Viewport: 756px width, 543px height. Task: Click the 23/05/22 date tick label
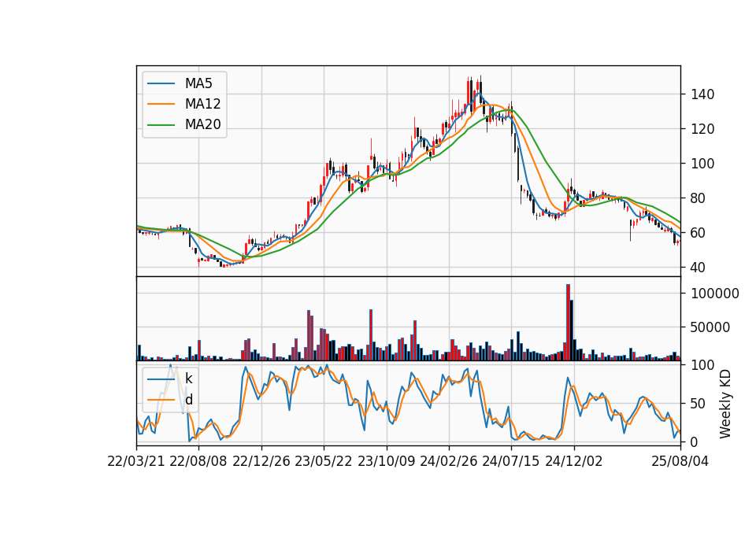pyautogui.click(x=324, y=461)
